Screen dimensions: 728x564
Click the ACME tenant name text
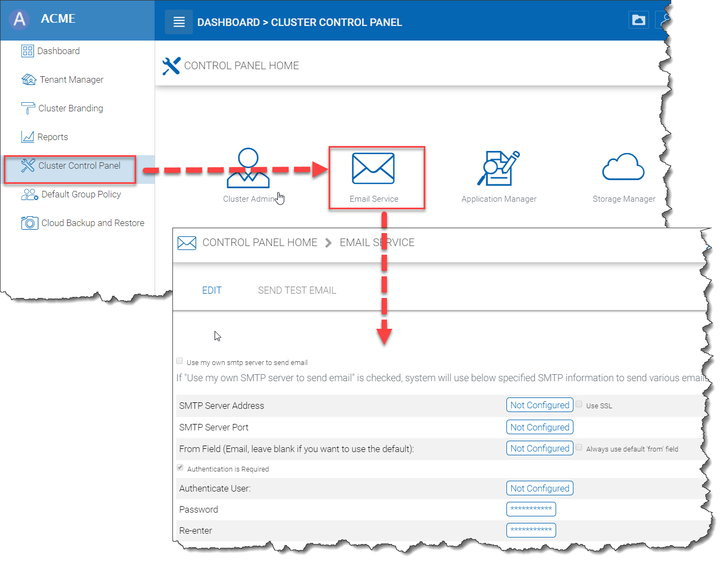pyautogui.click(x=58, y=18)
